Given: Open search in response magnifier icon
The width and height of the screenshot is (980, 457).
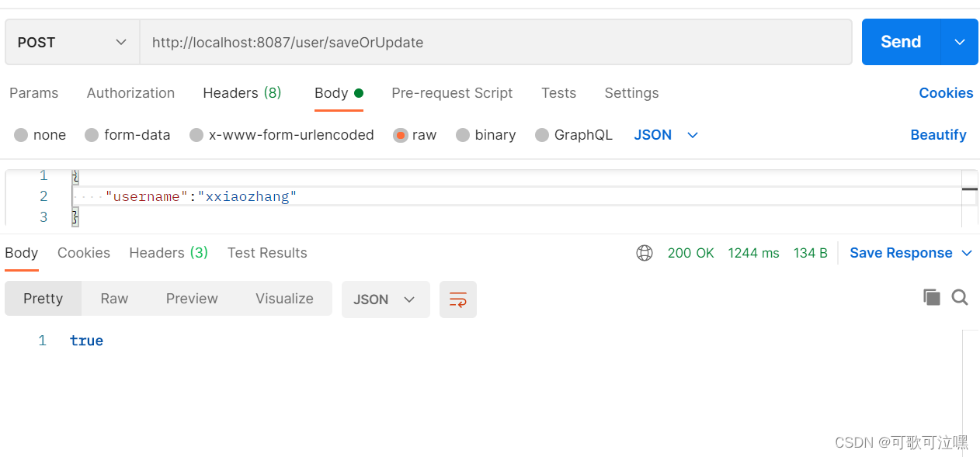Looking at the screenshot, I should (960, 297).
